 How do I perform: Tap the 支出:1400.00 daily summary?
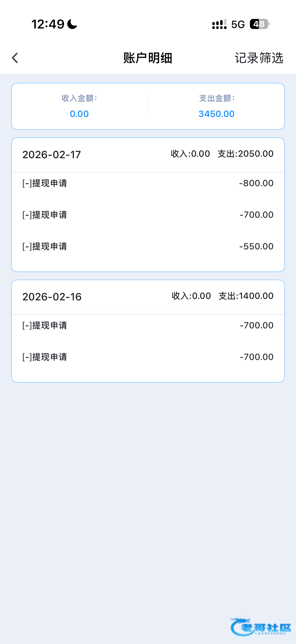[246, 296]
